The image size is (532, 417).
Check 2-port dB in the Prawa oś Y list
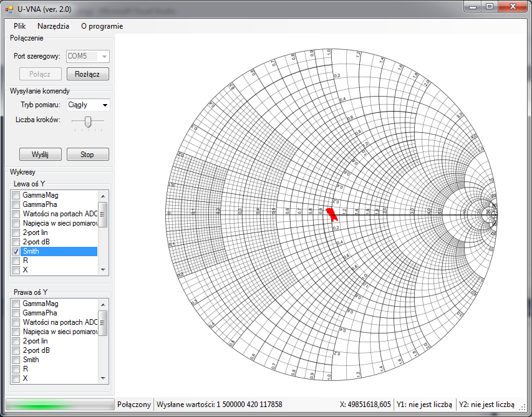tap(16, 350)
